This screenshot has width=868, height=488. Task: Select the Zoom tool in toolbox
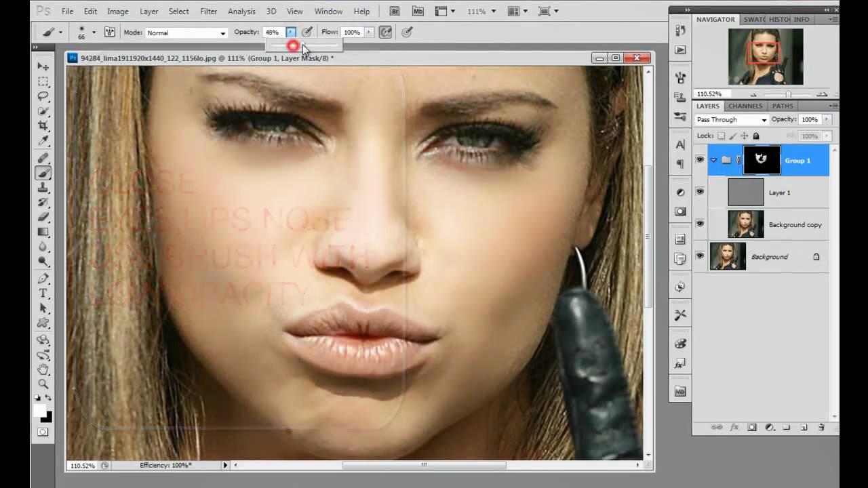tap(43, 384)
